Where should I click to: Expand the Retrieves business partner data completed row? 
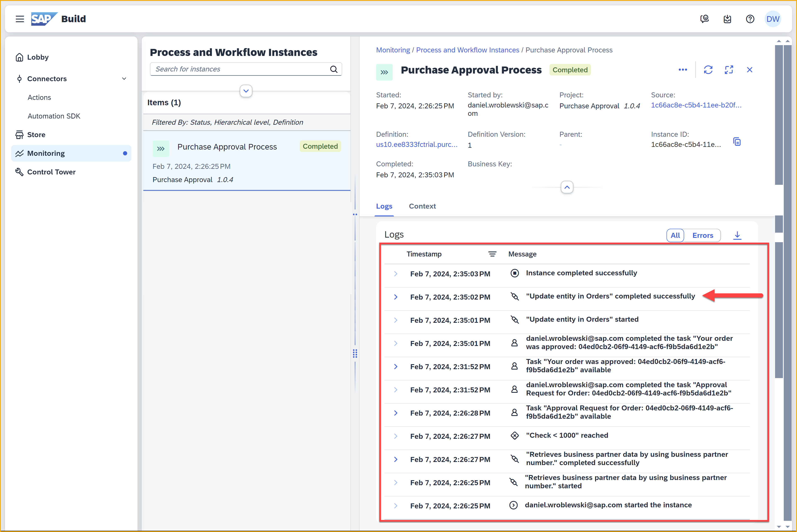click(395, 459)
